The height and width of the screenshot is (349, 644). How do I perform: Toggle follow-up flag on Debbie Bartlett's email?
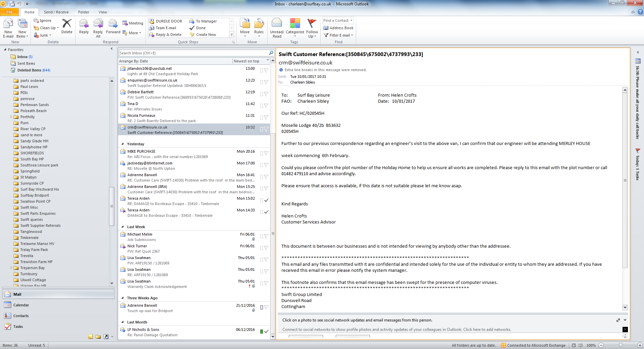click(x=266, y=94)
